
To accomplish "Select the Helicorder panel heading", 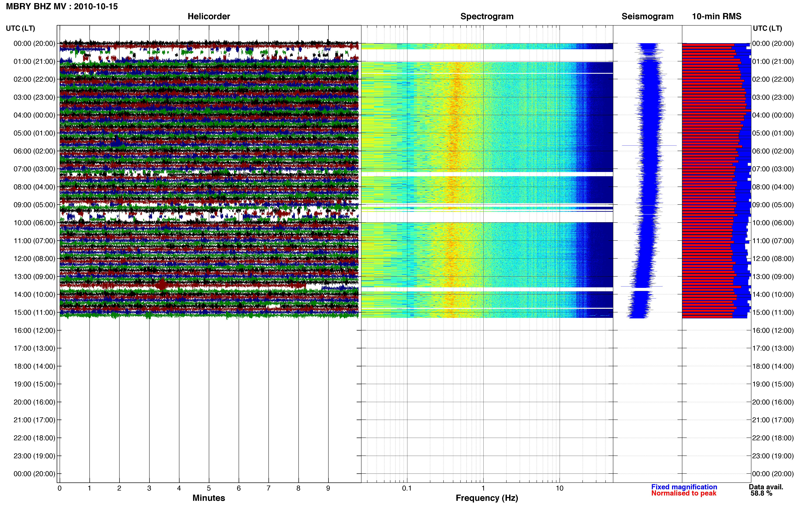I will pos(209,16).
